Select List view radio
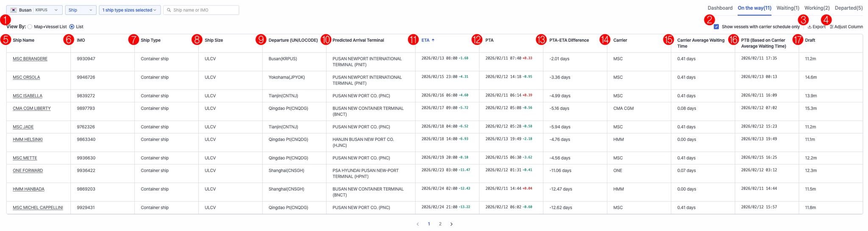Screen dimensions: 868x231 click(72, 27)
